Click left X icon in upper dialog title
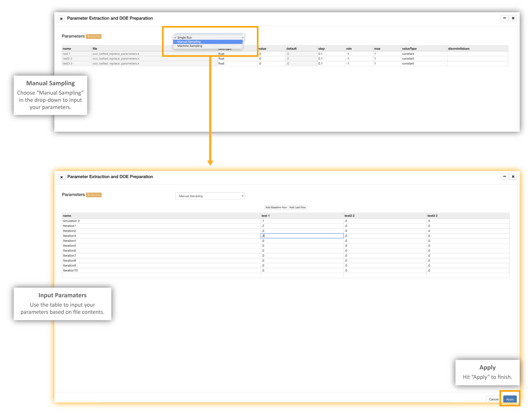The image size is (532, 415). pyautogui.click(x=61, y=18)
